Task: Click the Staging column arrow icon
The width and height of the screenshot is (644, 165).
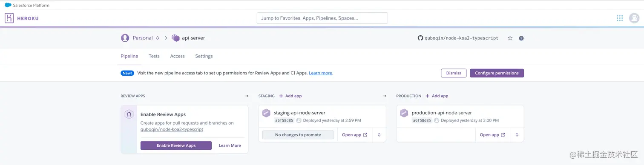Action: pyautogui.click(x=384, y=96)
